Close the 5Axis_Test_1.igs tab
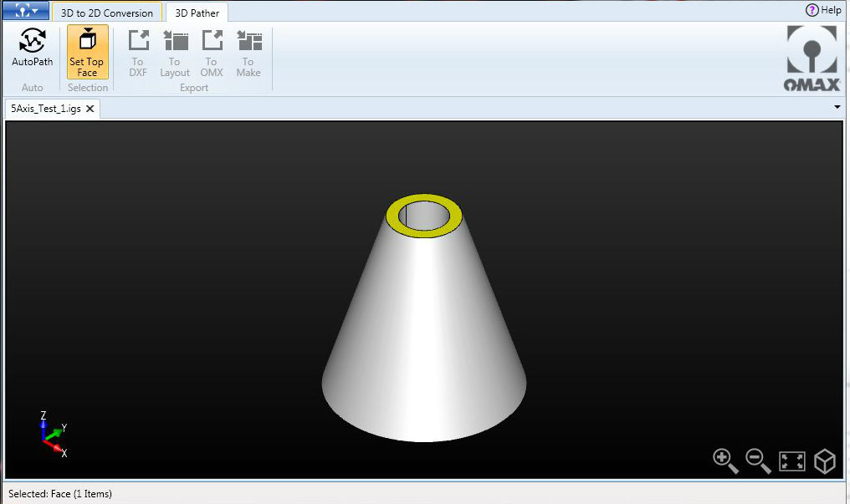The width and height of the screenshot is (850, 504). (x=90, y=109)
